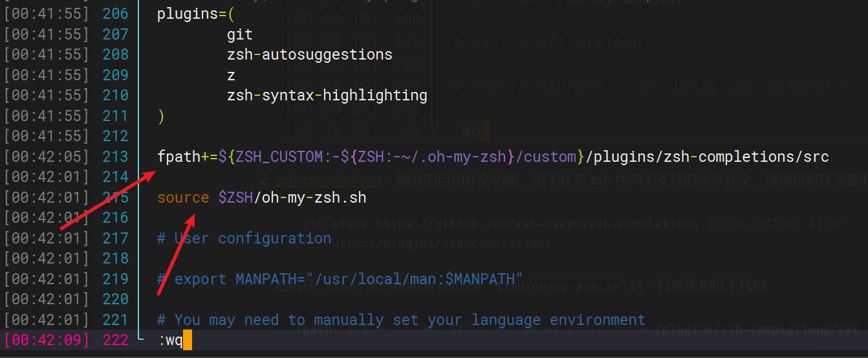This screenshot has width=868, height=358.
Task: Click the pink line number 222
Action: 115,340
